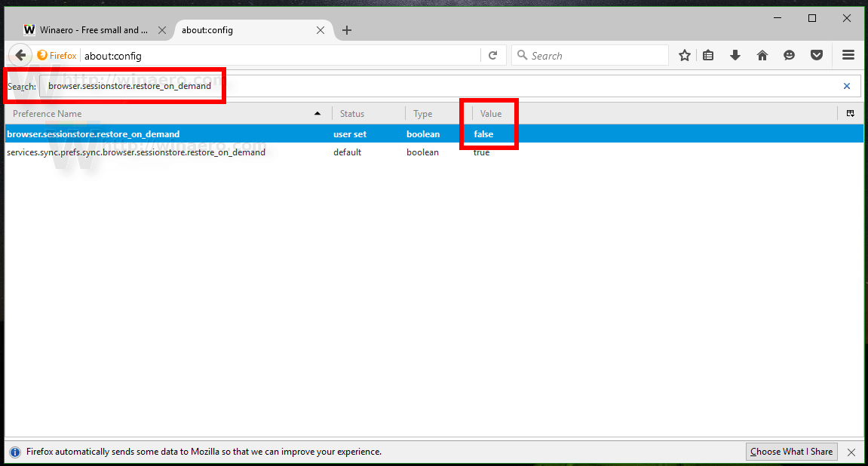Open the hamburger menu

pyautogui.click(x=848, y=54)
